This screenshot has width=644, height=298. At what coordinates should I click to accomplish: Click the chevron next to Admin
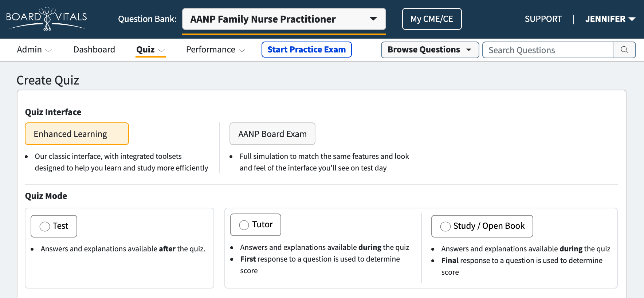click(48, 51)
